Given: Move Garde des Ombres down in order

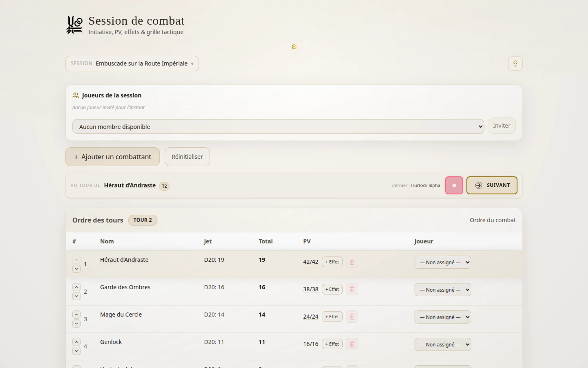Looking at the screenshot, I should [76, 296].
